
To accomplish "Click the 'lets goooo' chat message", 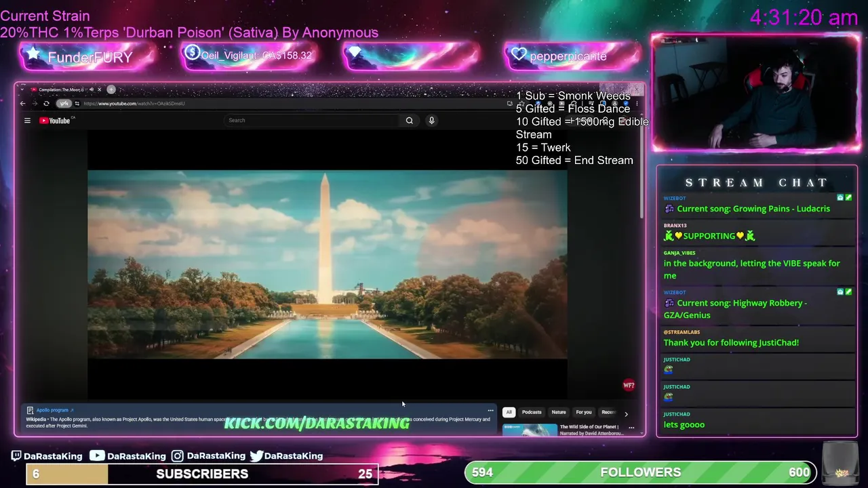I will click(x=684, y=424).
